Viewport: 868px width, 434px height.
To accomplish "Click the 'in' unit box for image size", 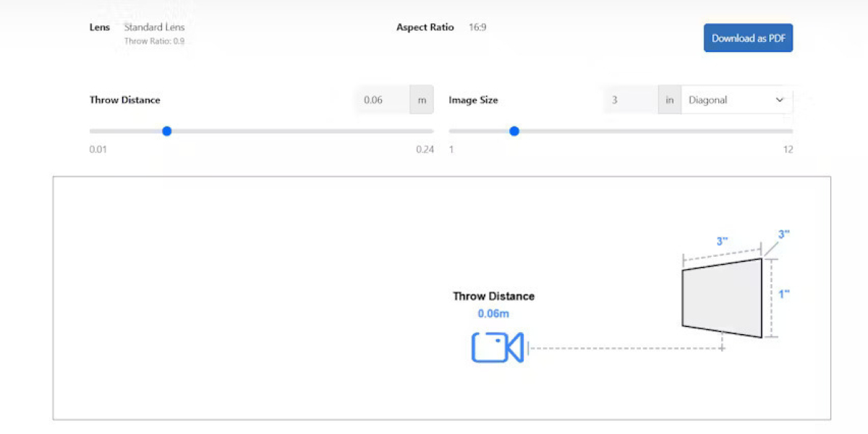I will tap(670, 100).
